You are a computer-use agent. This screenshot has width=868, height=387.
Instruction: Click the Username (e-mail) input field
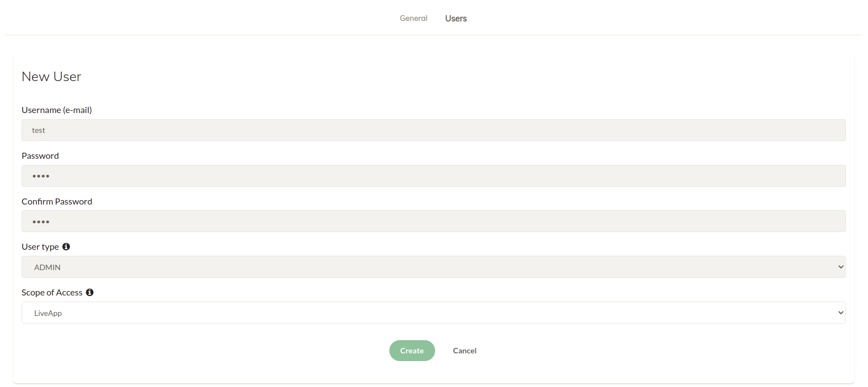[433, 130]
